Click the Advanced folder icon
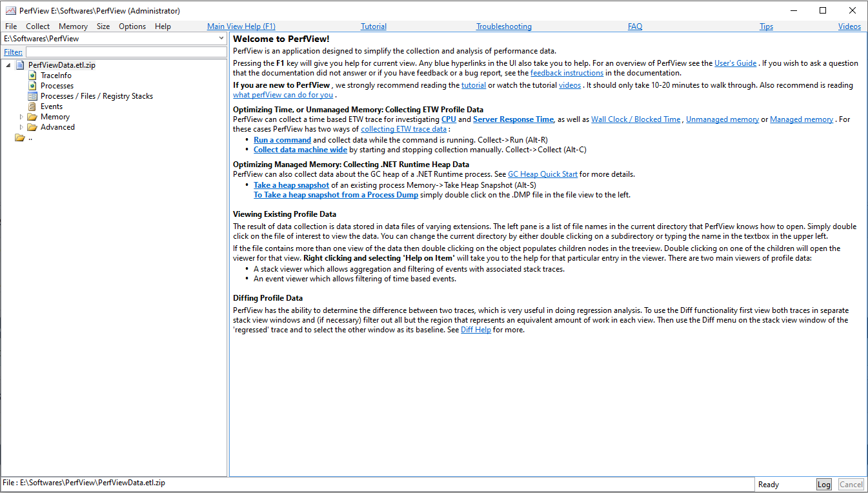 (32, 127)
